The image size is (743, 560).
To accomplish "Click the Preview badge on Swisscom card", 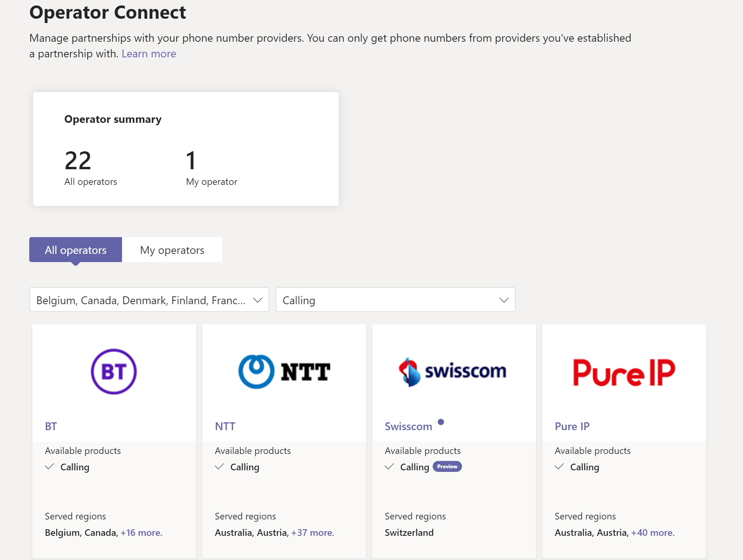I will point(447,466).
